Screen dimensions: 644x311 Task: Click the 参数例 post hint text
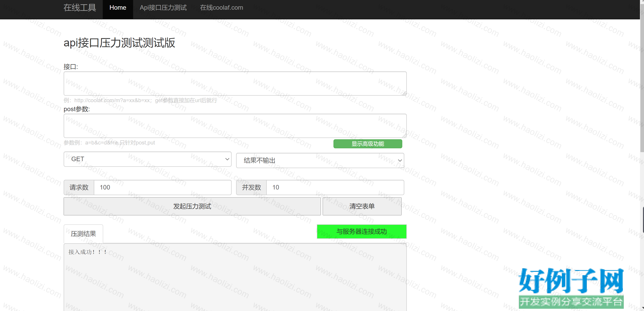109,143
